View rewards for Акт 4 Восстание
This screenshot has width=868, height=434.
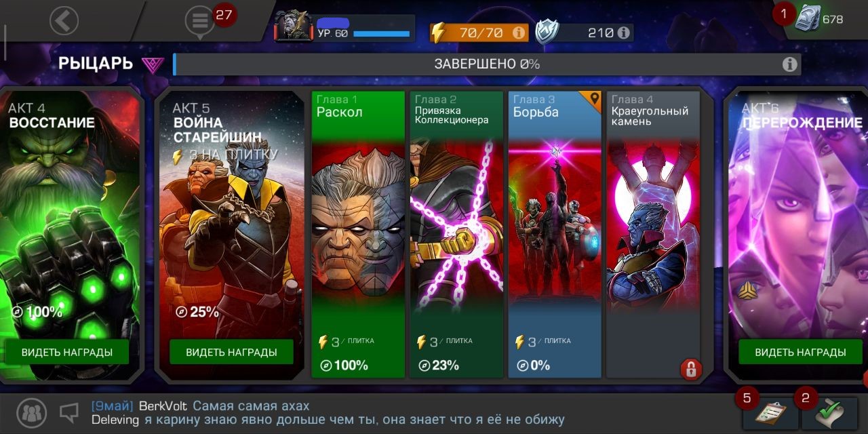click(66, 353)
